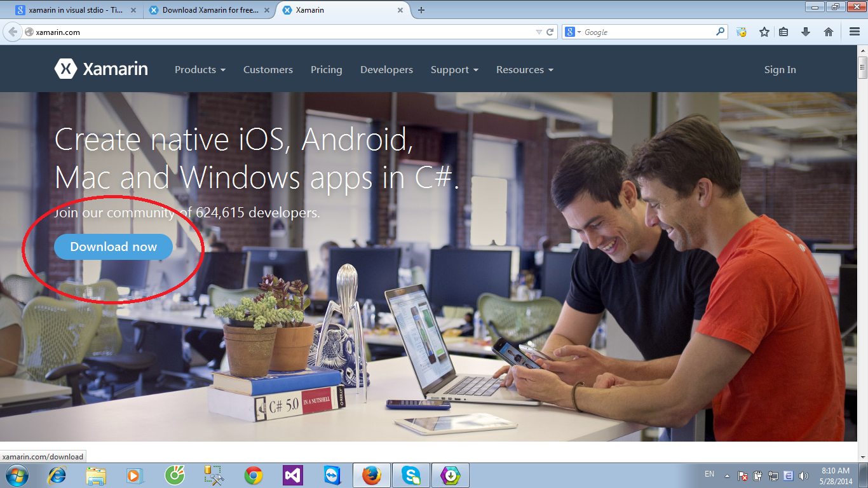Click the Sign In link
The image size is (868, 488).
(x=780, y=70)
